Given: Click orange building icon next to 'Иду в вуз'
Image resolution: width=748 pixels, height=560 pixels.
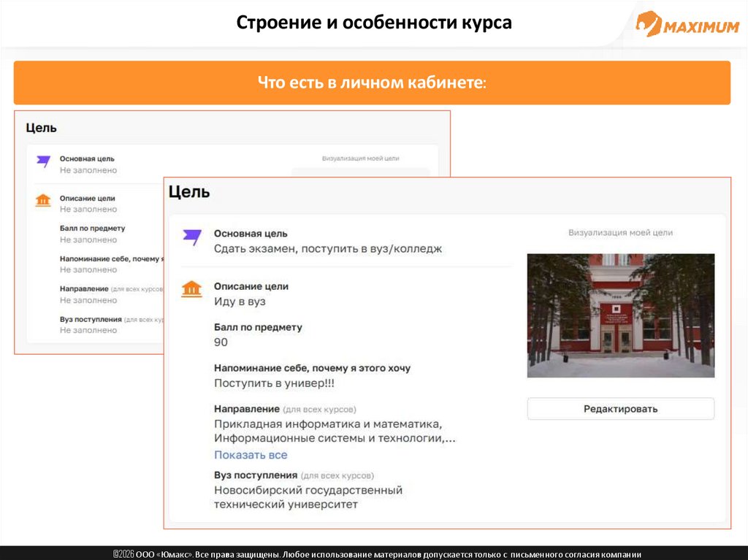Looking at the screenshot, I should (191, 289).
